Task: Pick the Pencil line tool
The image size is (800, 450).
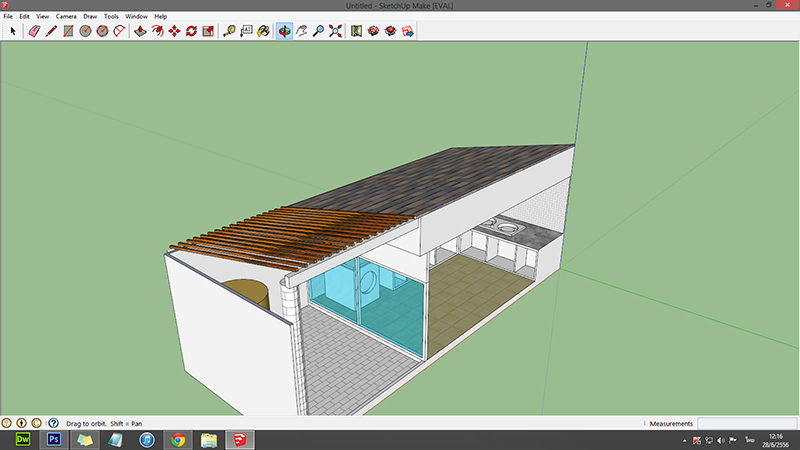Action: [x=50, y=31]
